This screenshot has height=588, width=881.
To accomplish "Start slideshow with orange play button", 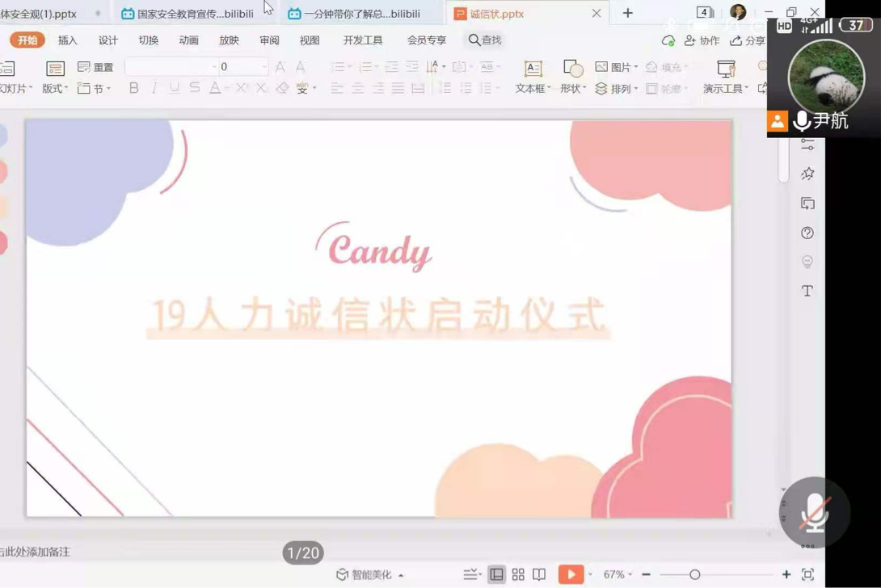I will [x=571, y=574].
